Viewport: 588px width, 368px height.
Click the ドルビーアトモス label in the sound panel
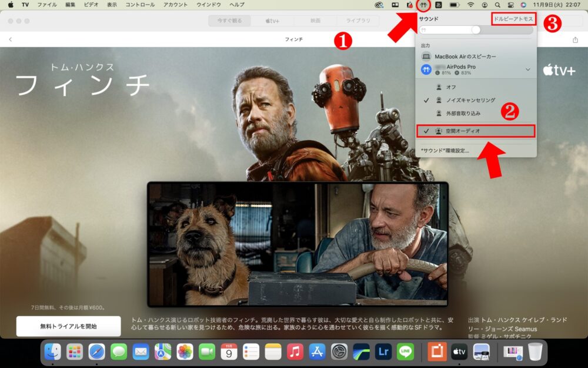click(x=513, y=19)
